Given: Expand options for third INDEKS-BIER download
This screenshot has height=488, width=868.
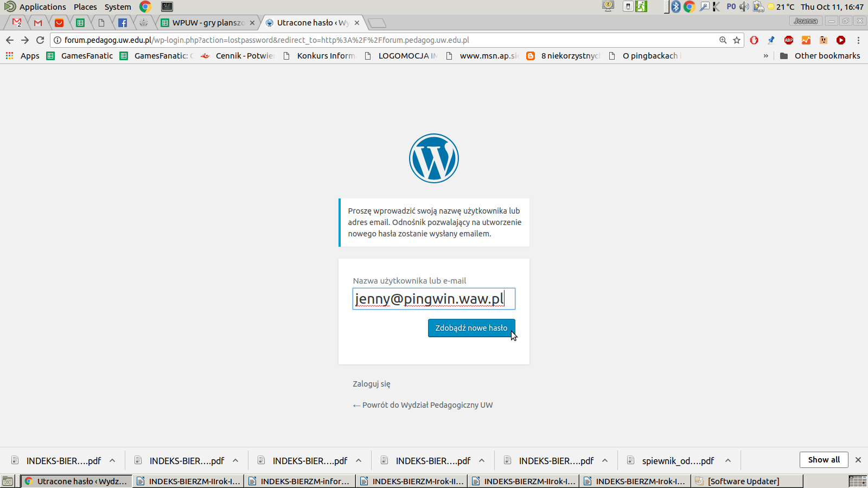Looking at the screenshot, I should click(359, 460).
